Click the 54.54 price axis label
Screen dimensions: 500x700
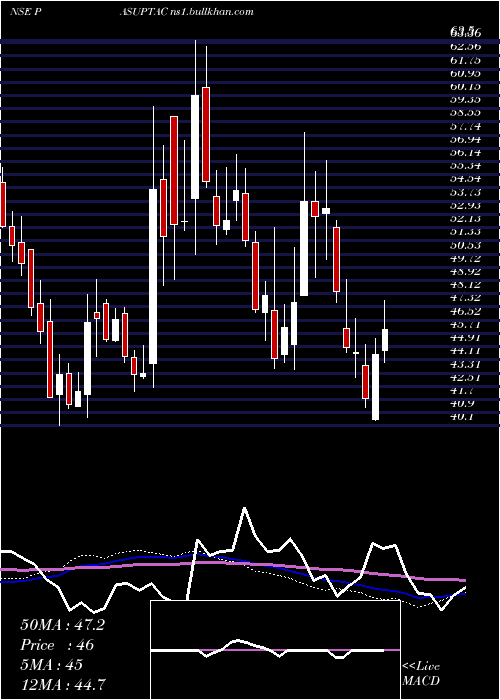(465, 179)
